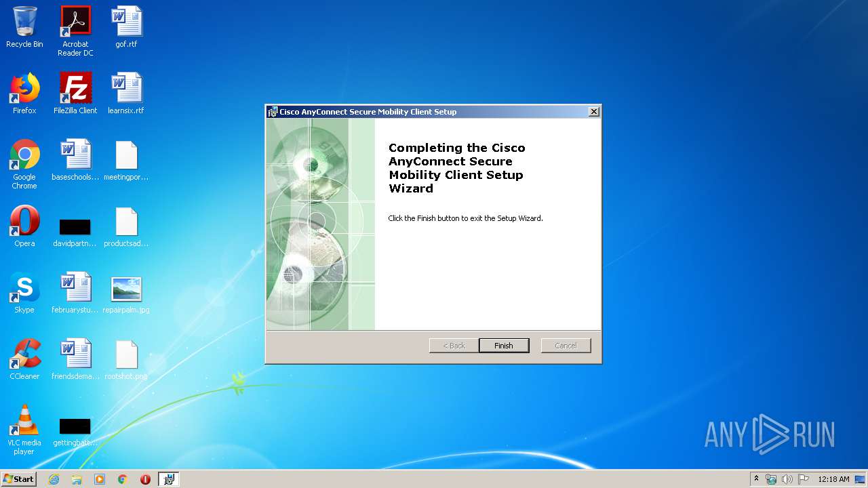This screenshot has width=868, height=488.
Task: Launch the Google Chrome desktop shortcut
Action: coord(24,164)
